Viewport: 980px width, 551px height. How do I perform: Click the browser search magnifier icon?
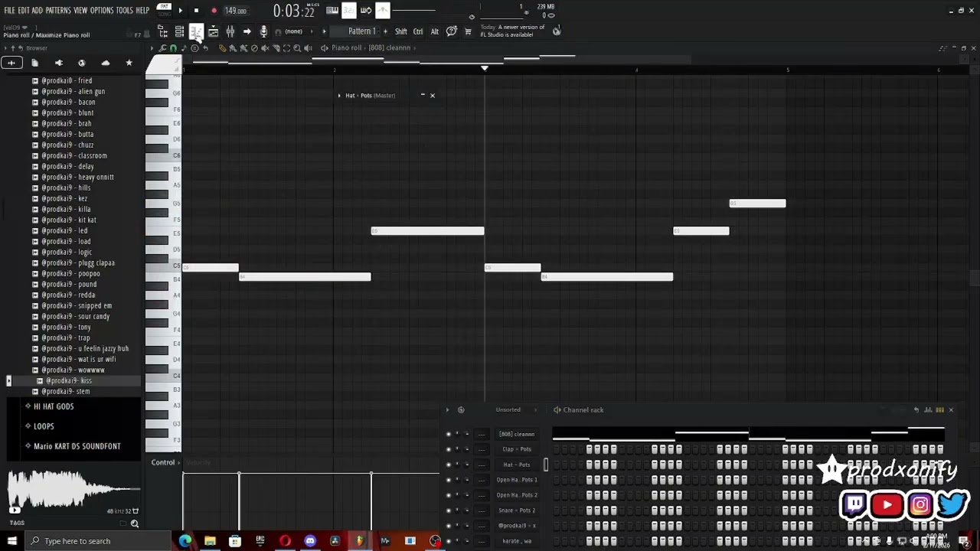135,523
